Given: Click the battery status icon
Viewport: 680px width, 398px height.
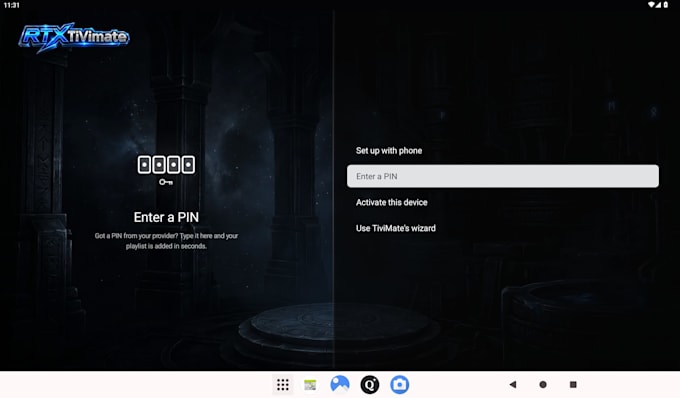Looking at the screenshot, I should coord(666,5).
